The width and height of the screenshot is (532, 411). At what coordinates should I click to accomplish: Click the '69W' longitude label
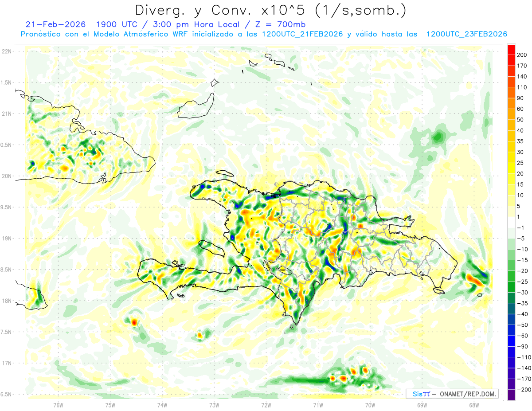(422, 405)
